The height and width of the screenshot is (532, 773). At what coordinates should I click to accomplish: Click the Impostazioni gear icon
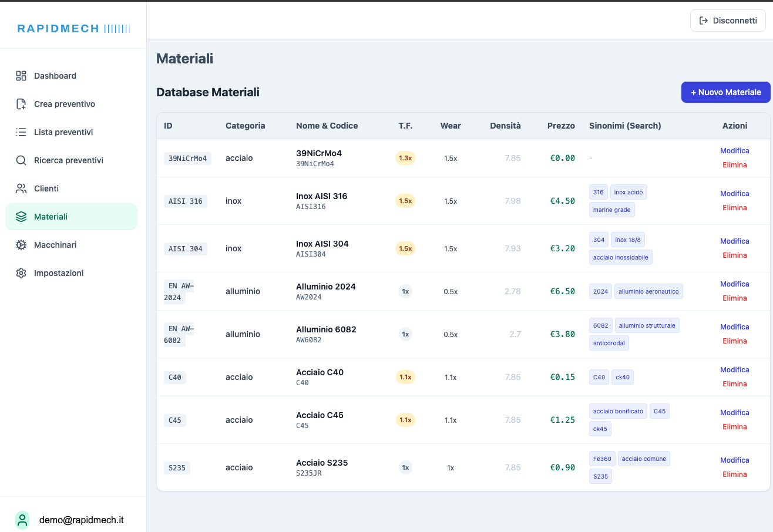(x=21, y=273)
